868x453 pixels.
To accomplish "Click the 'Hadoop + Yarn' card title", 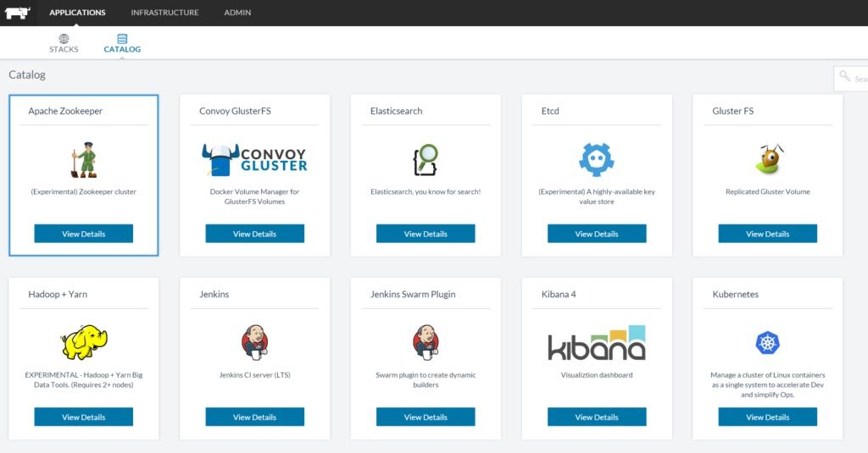I will (58, 294).
